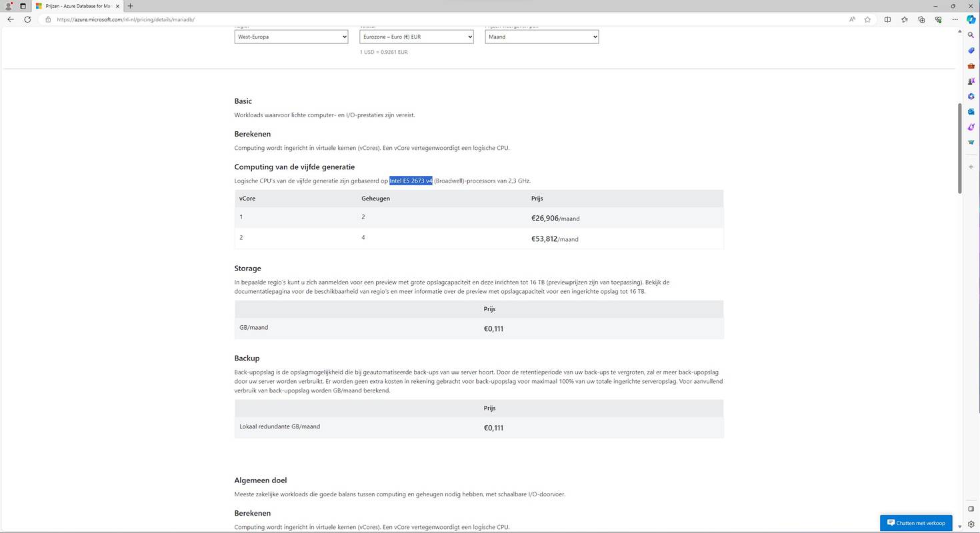This screenshot has width=980, height=533.
Task: Toggle sidebar visibility icon at bottom
Action: tap(971, 509)
